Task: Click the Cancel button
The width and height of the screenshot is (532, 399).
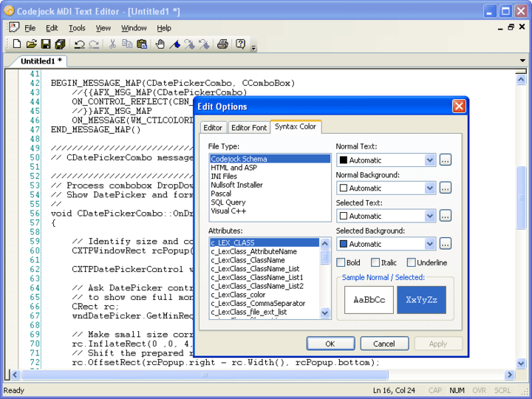Action: (x=384, y=344)
